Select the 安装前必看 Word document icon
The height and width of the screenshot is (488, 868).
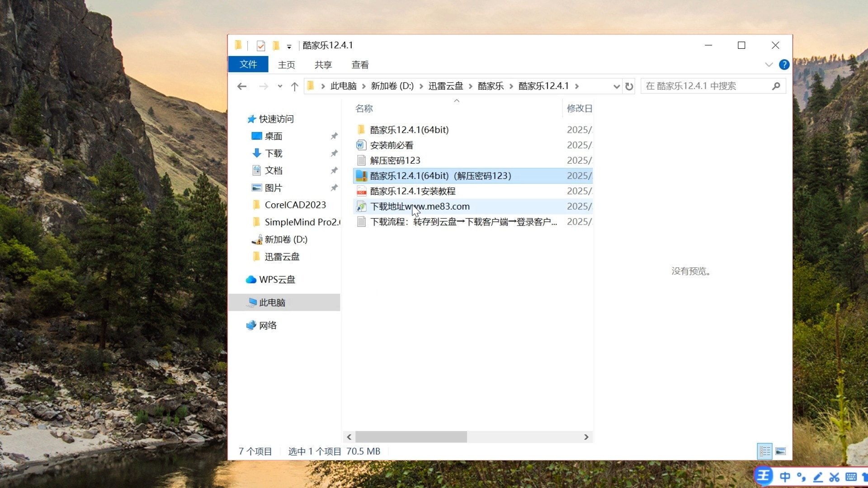[x=361, y=145]
